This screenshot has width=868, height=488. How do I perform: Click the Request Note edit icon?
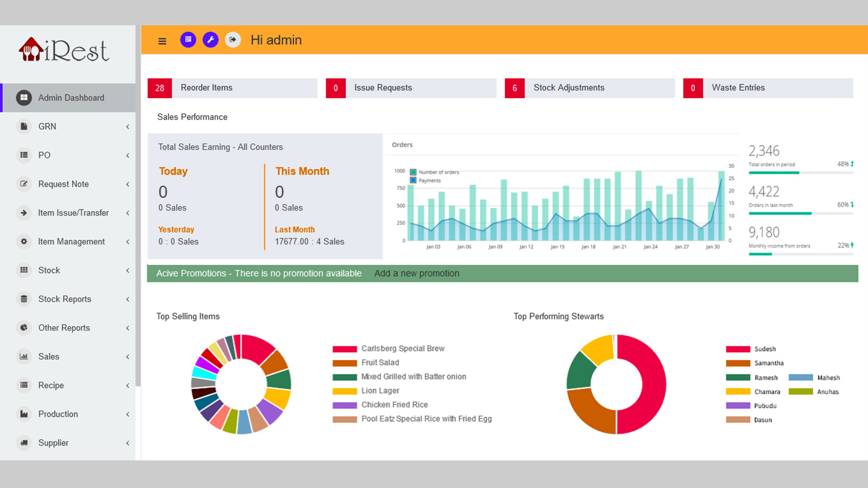(24, 184)
